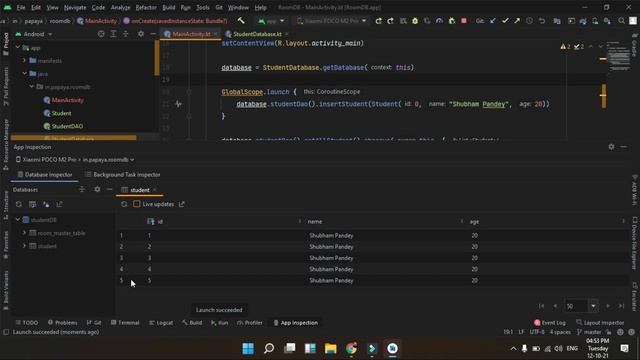Stop the running app with the red square
640x360 pixels.
(x=464, y=21)
